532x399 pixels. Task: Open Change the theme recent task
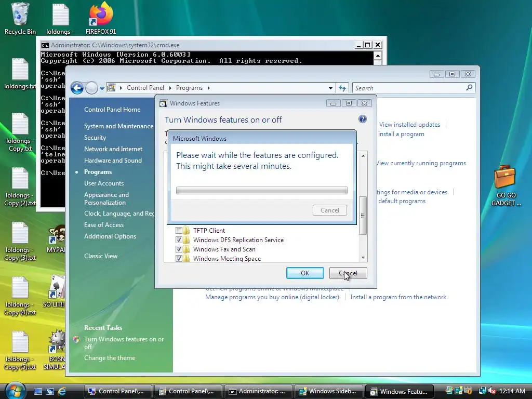[x=110, y=358]
